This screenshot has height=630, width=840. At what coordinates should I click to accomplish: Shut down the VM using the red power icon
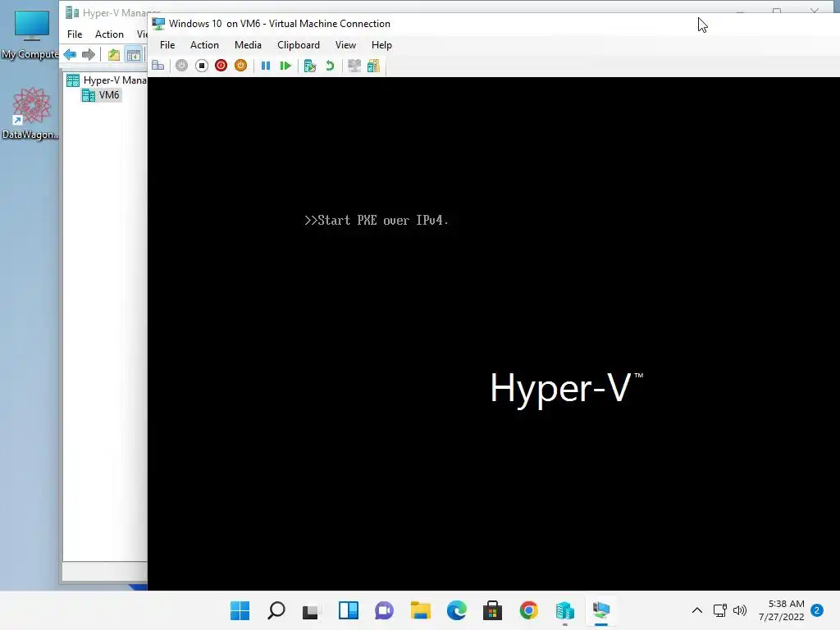[x=221, y=66]
